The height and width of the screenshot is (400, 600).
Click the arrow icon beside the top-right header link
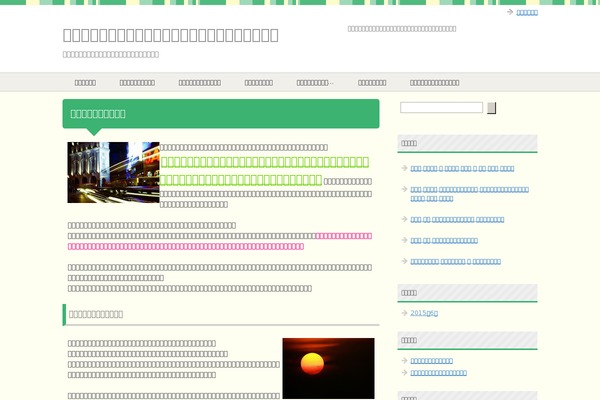(x=510, y=12)
